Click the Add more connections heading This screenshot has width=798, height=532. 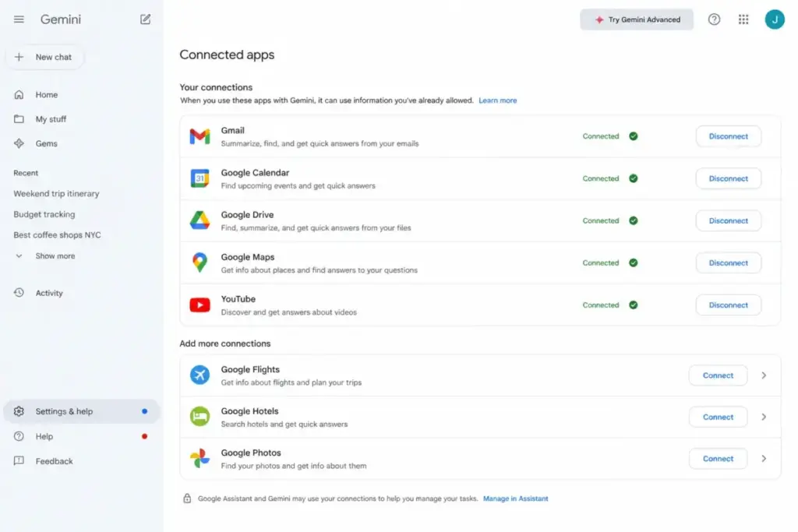coord(225,344)
